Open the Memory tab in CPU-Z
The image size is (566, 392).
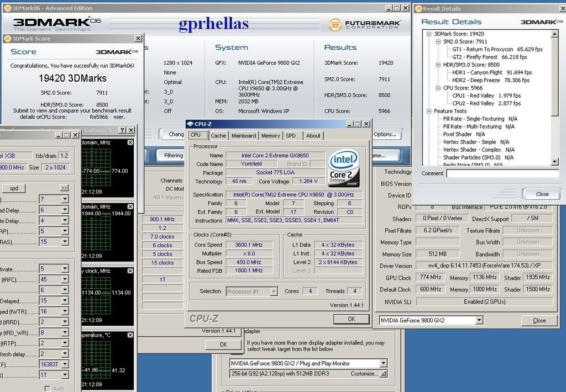[270, 136]
